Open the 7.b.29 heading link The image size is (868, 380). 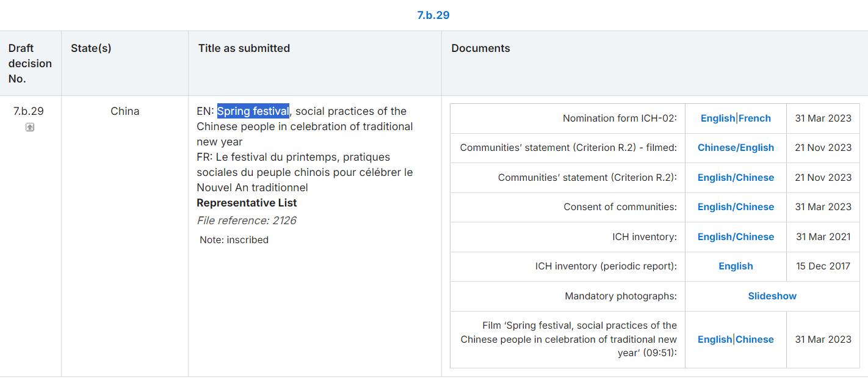433,15
